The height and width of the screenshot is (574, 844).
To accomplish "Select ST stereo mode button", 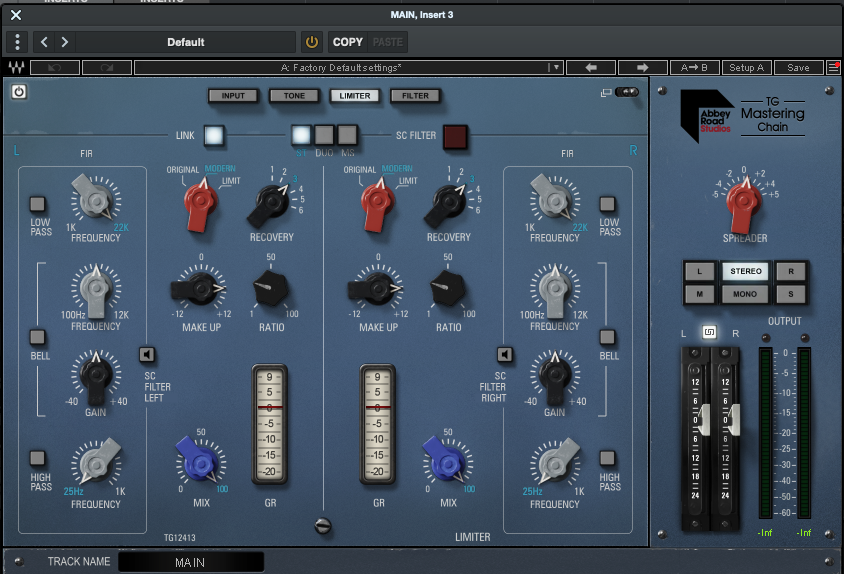I will click(x=301, y=135).
